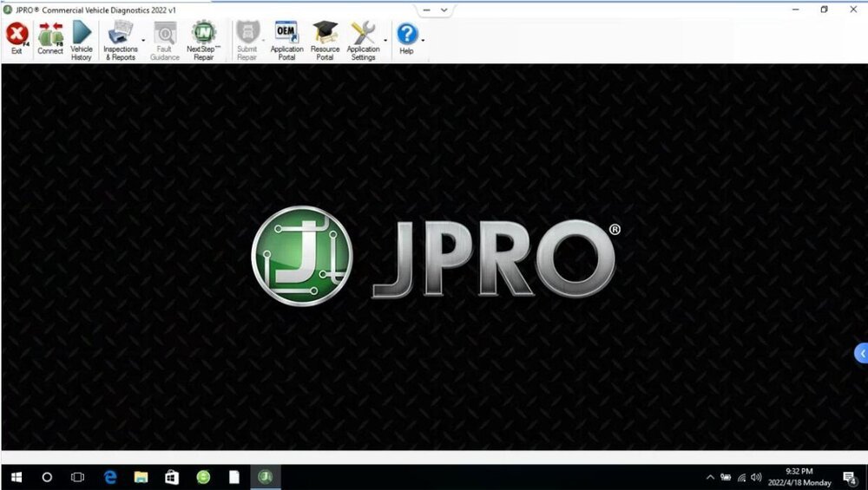Screen dimensions: 868x490
Task: Open Inspections & Reports
Action: coord(120,38)
